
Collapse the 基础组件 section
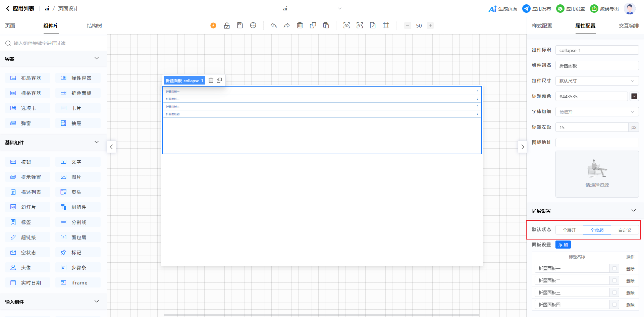coord(97,142)
